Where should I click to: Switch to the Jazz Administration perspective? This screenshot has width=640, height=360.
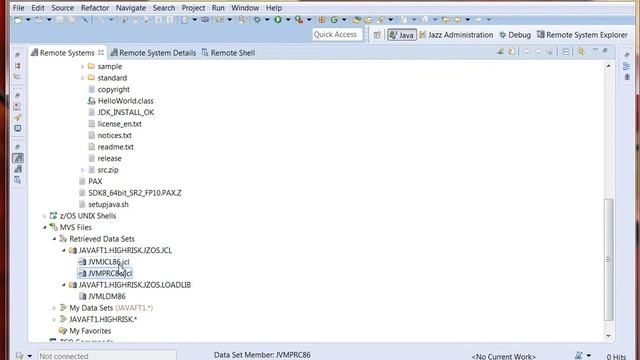point(456,35)
